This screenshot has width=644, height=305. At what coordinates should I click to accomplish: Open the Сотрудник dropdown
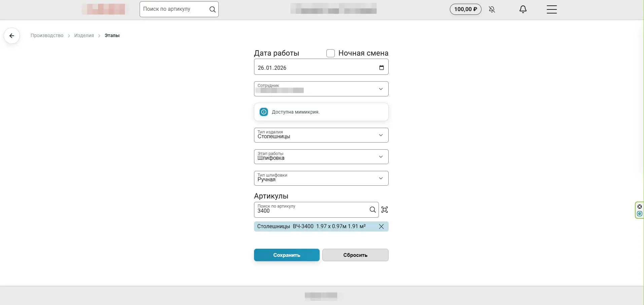click(381, 89)
